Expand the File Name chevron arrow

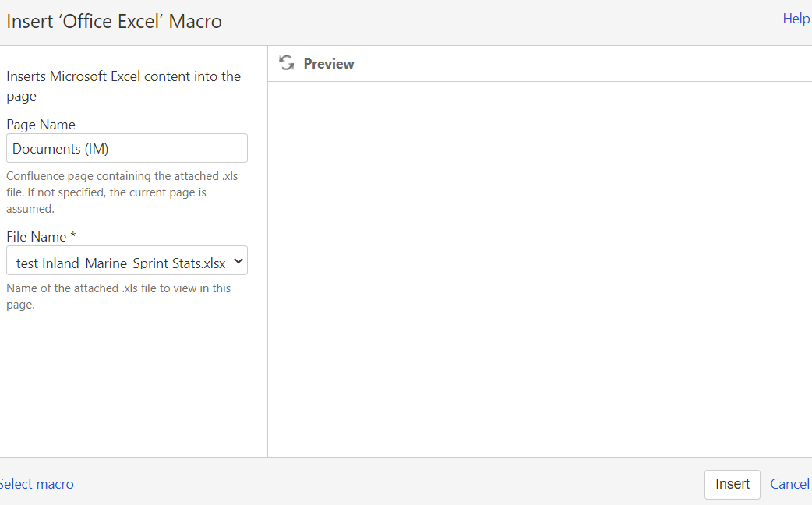[x=238, y=261]
